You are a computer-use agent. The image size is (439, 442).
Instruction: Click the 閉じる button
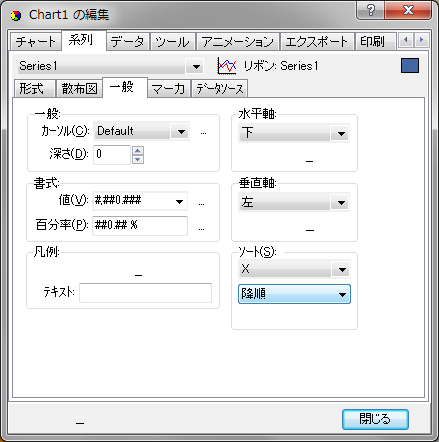pos(375,419)
